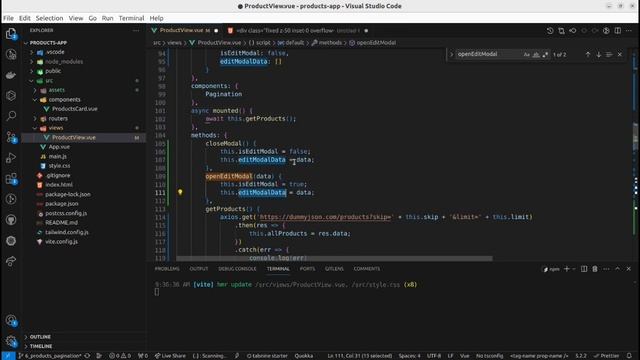This screenshot has width=640, height=360.
Task: Select the ProductView.vue editor tab
Action: tap(185, 31)
